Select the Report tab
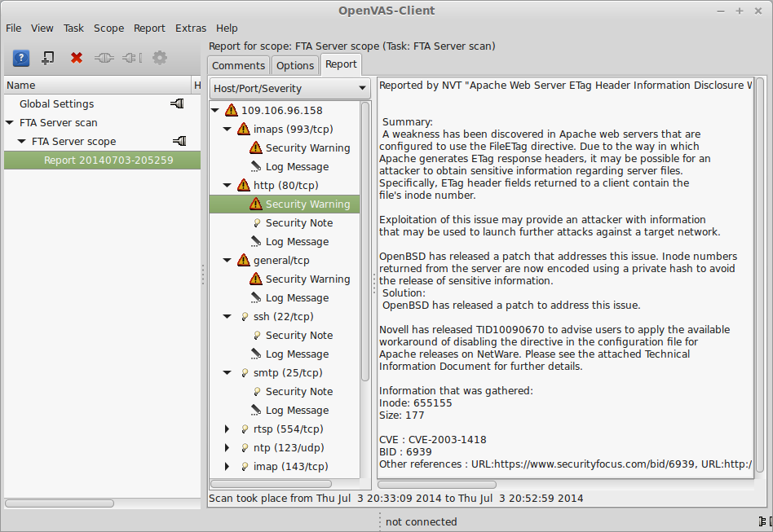773x532 pixels. 341,64
